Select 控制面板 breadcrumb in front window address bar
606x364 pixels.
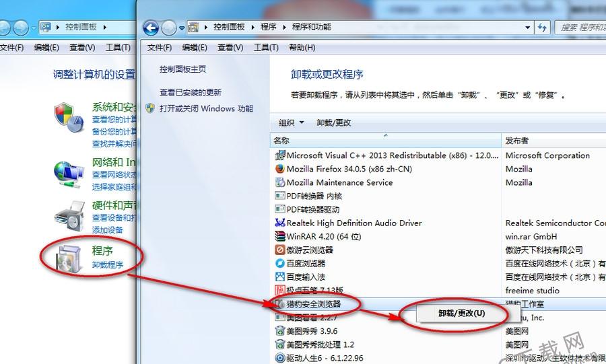pyautogui.click(x=229, y=27)
